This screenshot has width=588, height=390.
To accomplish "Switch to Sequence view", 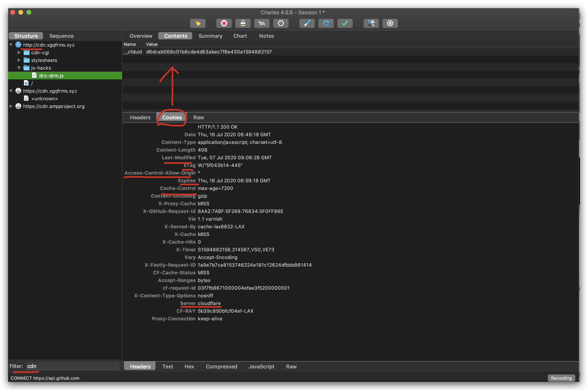I will point(61,35).
